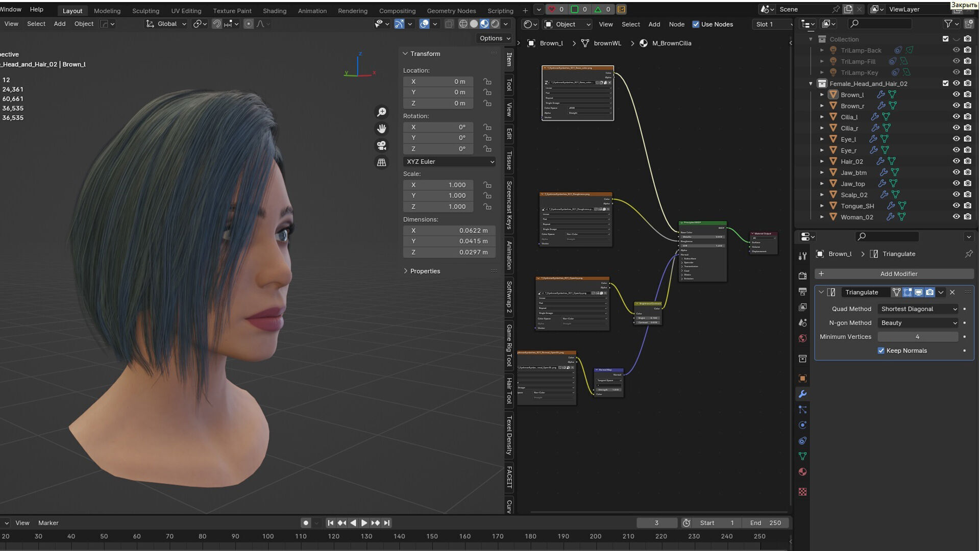This screenshot has width=980, height=551.
Task: Open XYZ Euler rotation mode dropdown
Action: [450, 162]
